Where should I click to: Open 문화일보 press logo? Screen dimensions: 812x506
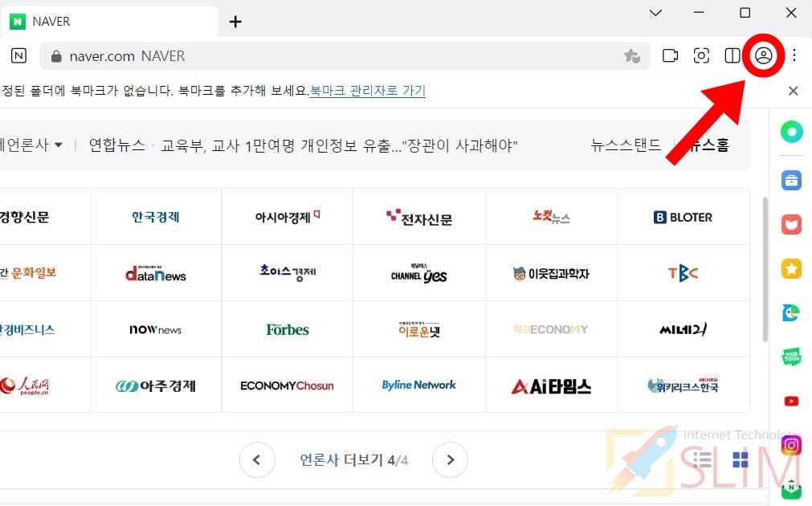click(28, 272)
